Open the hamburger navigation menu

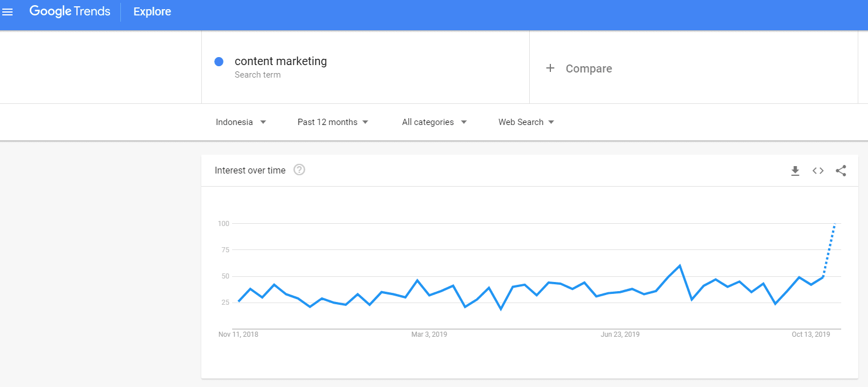point(8,12)
